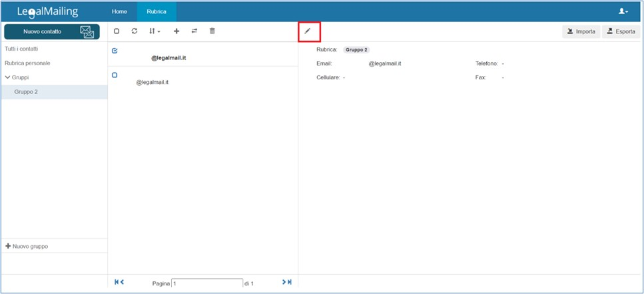Go to the last page of contacts

click(x=290, y=283)
